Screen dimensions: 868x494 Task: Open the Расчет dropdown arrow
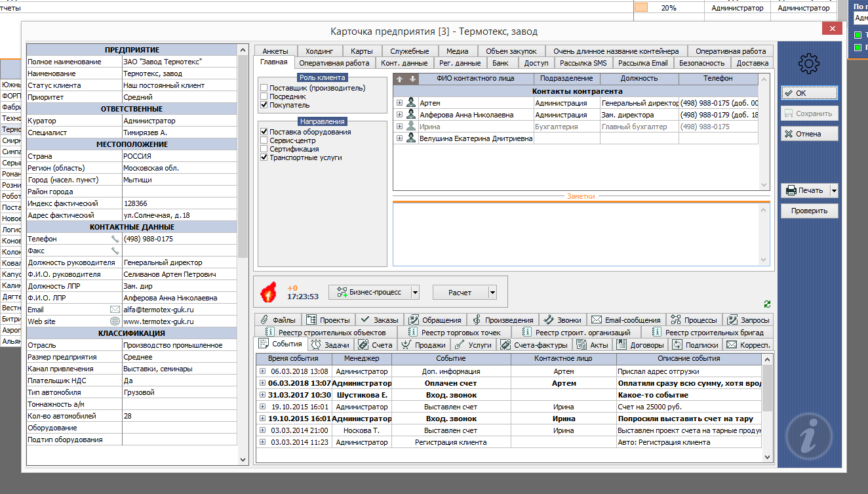pyautogui.click(x=492, y=293)
